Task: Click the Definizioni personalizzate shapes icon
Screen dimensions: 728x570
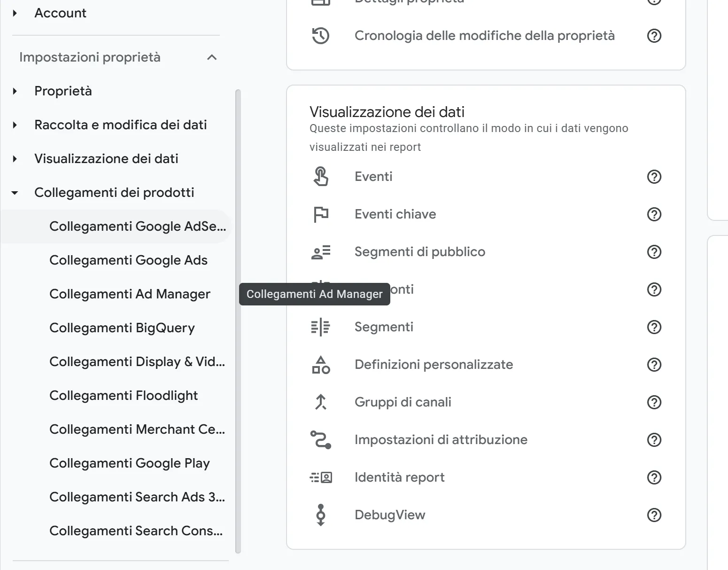Action: pyautogui.click(x=321, y=365)
